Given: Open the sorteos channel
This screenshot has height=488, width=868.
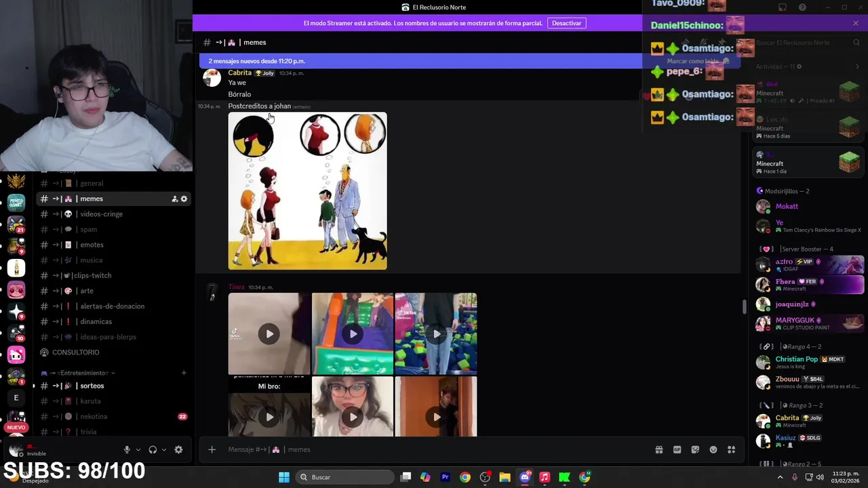Looking at the screenshot, I should pos(113,386).
